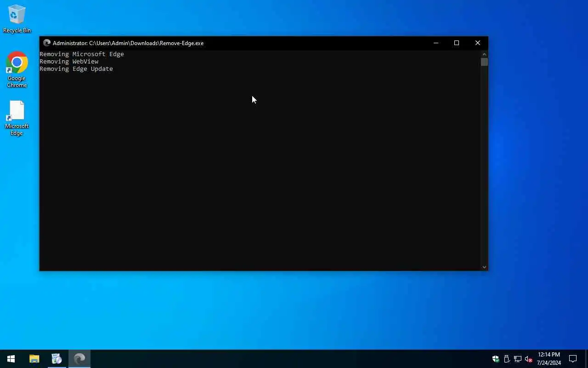This screenshot has height=368, width=588.
Task: Click the uninstaller app icon in taskbar
Action: pos(57,359)
